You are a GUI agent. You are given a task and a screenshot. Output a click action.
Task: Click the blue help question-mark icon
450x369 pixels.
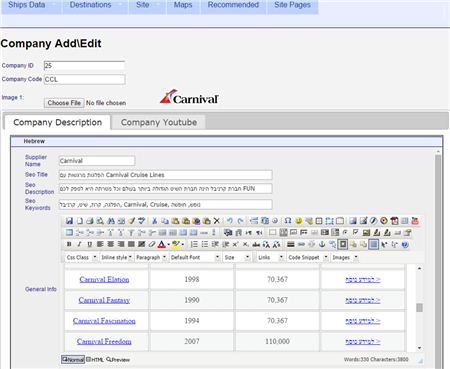(x=405, y=244)
